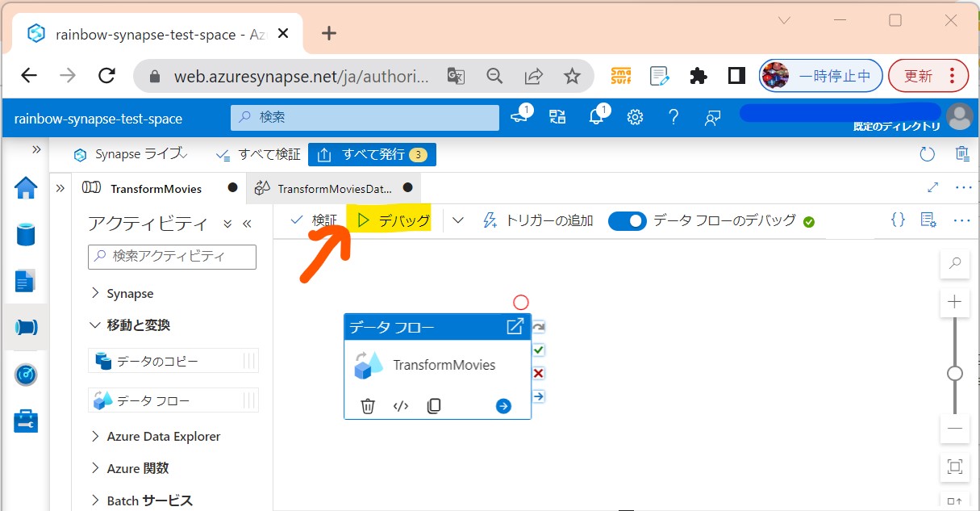
Task: Switch to the TransformMovies pipeline tab
Action: click(156, 188)
